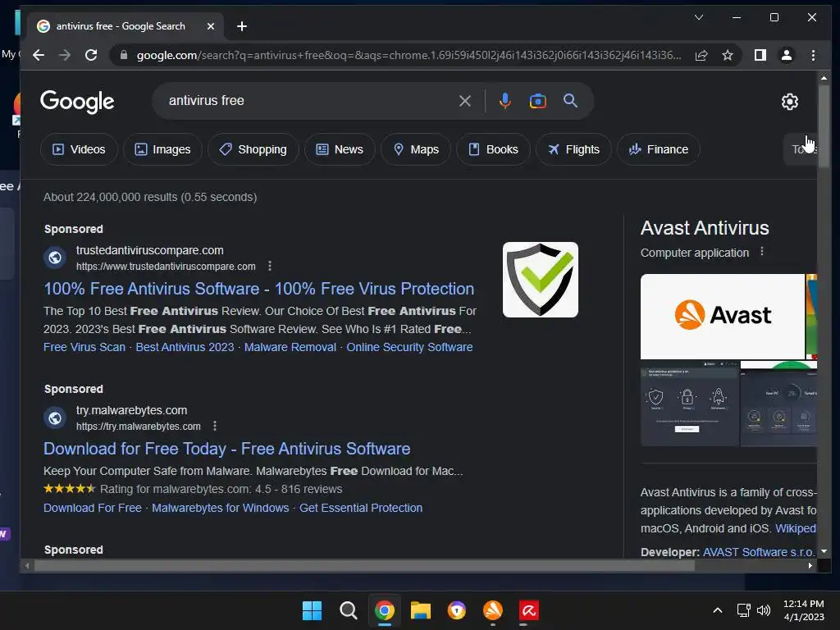
Task: Open ad options for try.malwarebytes.com
Action: (215, 427)
